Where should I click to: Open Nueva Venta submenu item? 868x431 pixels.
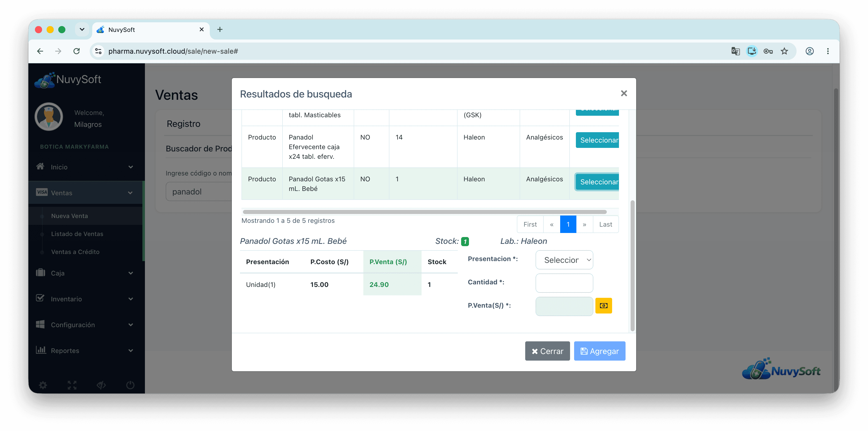[x=69, y=216]
